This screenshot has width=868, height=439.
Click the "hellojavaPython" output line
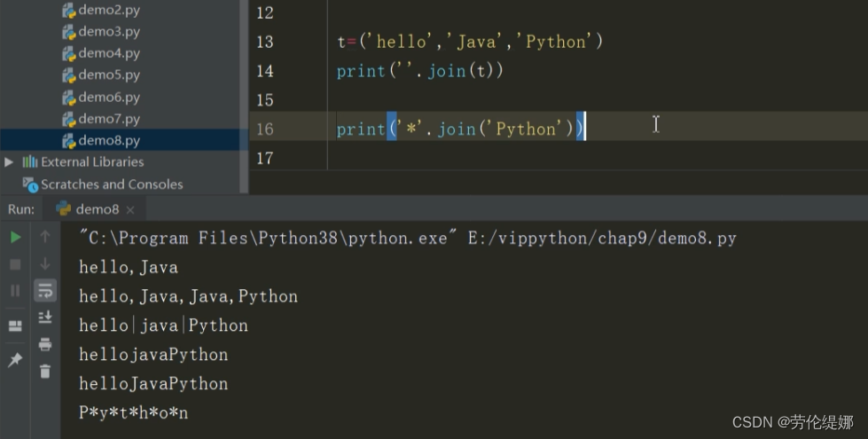pyautogui.click(x=153, y=354)
